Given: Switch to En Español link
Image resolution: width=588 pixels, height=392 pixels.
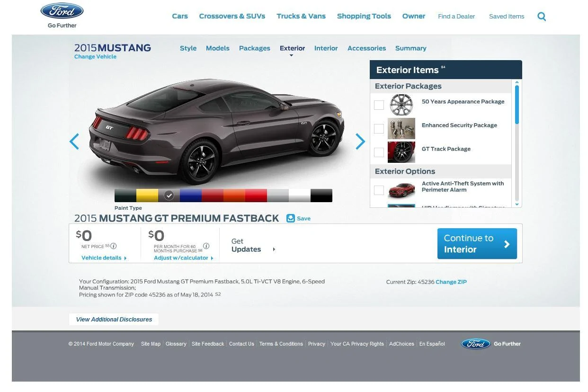Looking at the screenshot, I should [432, 344].
